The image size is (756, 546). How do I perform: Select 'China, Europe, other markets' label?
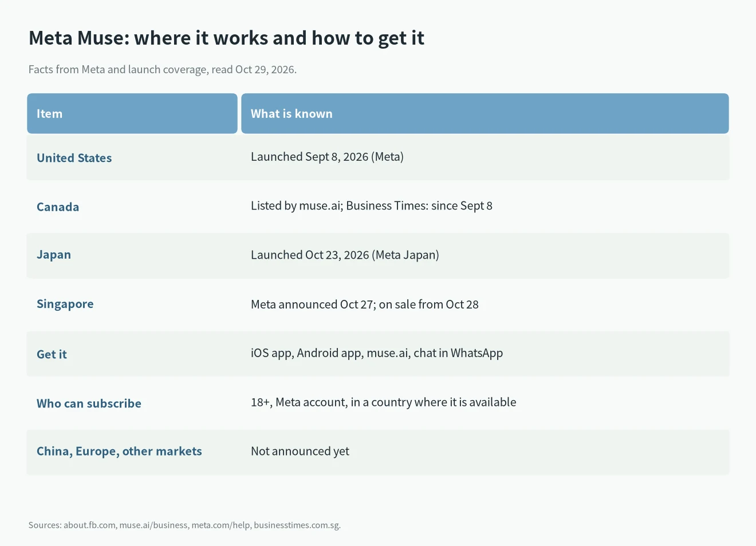point(119,452)
